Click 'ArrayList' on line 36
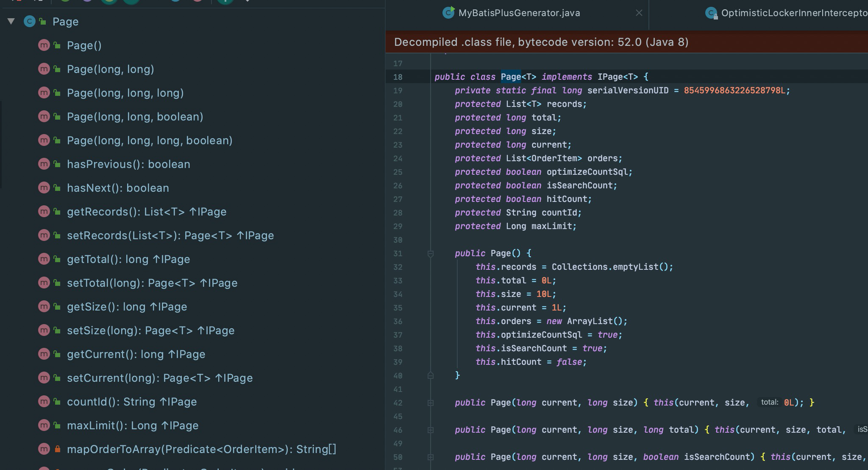Screen dimensions: 868x470 click(590, 321)
